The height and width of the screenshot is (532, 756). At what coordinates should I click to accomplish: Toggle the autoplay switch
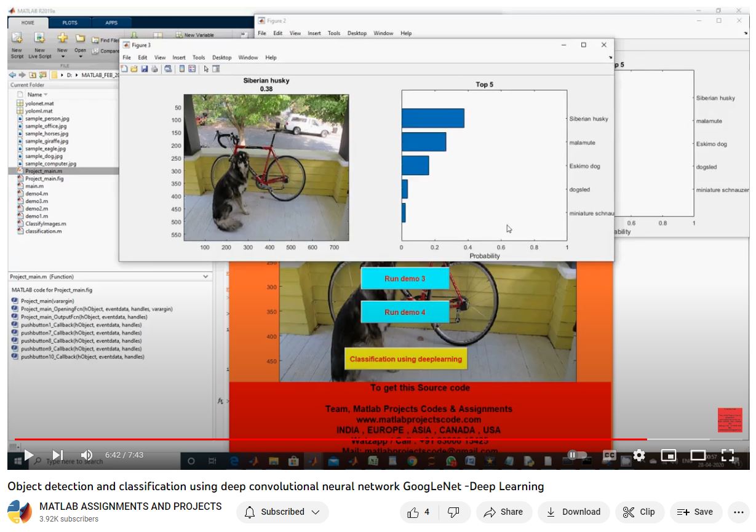click(x=577, y=455)
